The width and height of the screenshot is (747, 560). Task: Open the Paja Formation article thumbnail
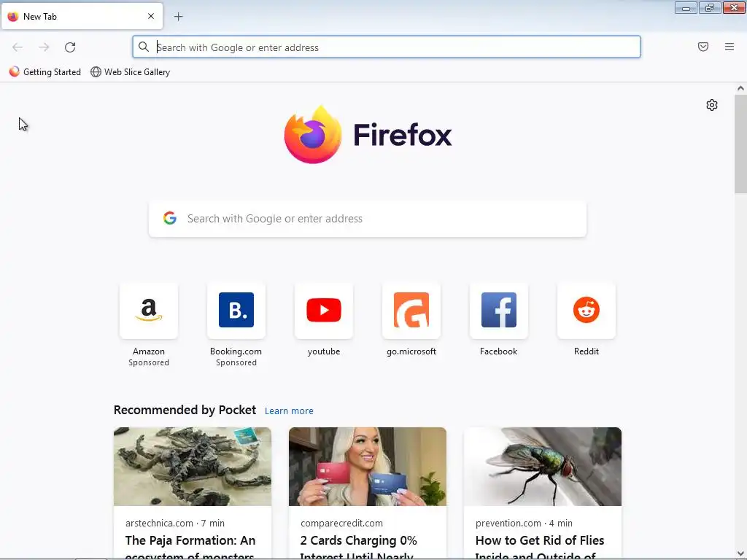pos(193,467)
